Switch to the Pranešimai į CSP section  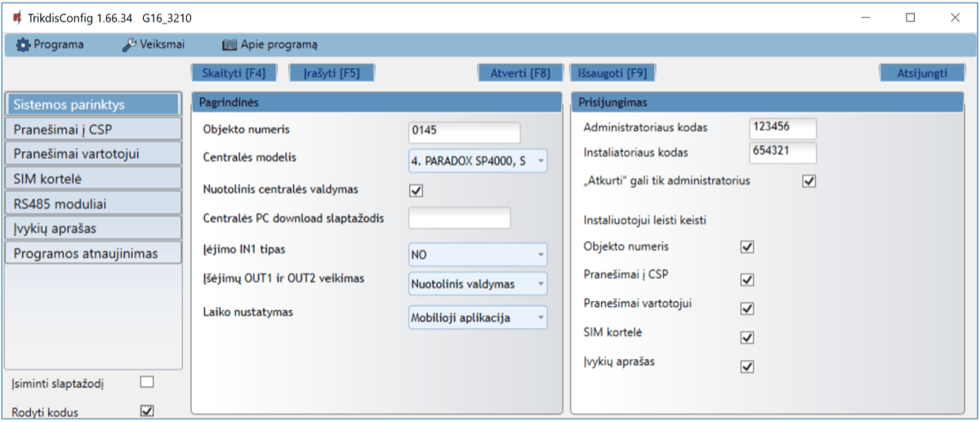92,129
